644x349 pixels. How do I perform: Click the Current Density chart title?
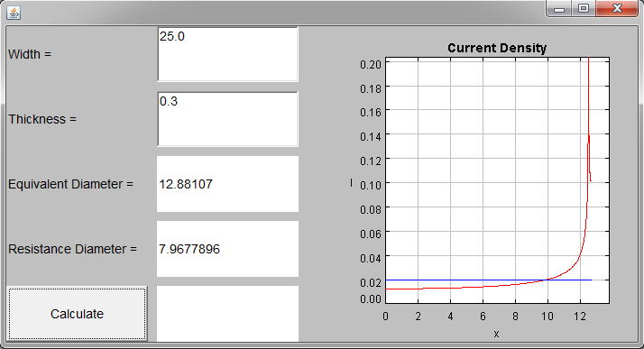pyautogui.click(x=497, y=48)
